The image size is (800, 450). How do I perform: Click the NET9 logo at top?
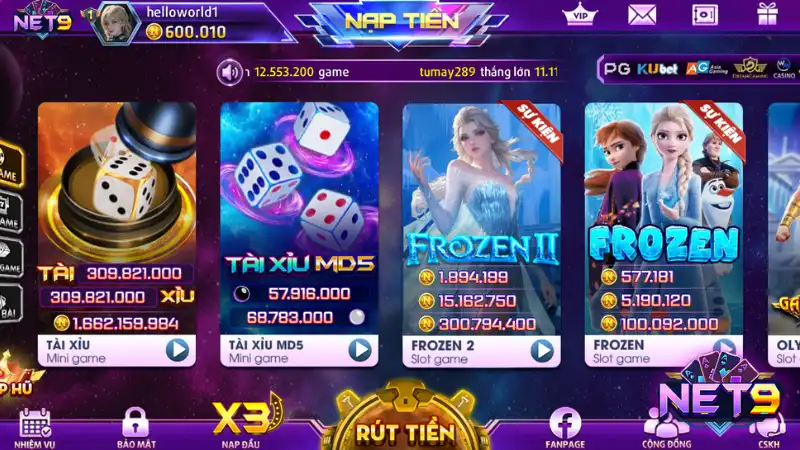42,20
